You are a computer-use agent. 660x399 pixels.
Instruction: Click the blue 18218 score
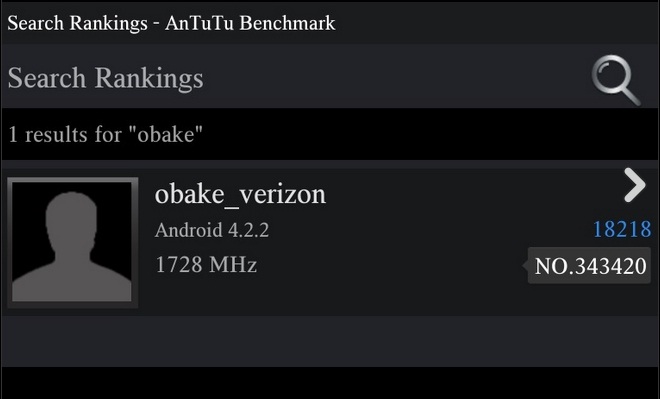coord(622,229)
